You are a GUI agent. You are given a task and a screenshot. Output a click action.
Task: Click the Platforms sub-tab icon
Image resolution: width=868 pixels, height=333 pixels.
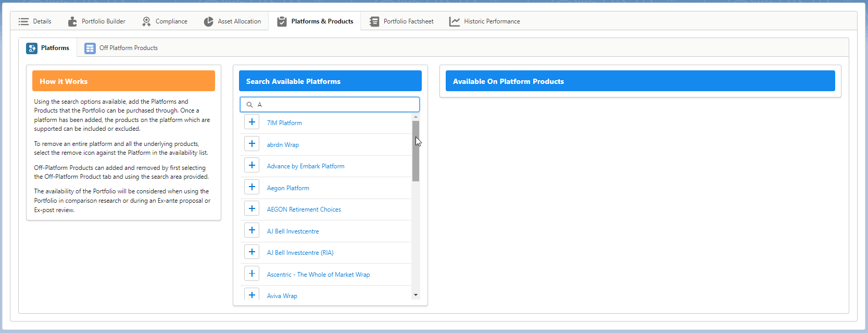tap(32, 48)
